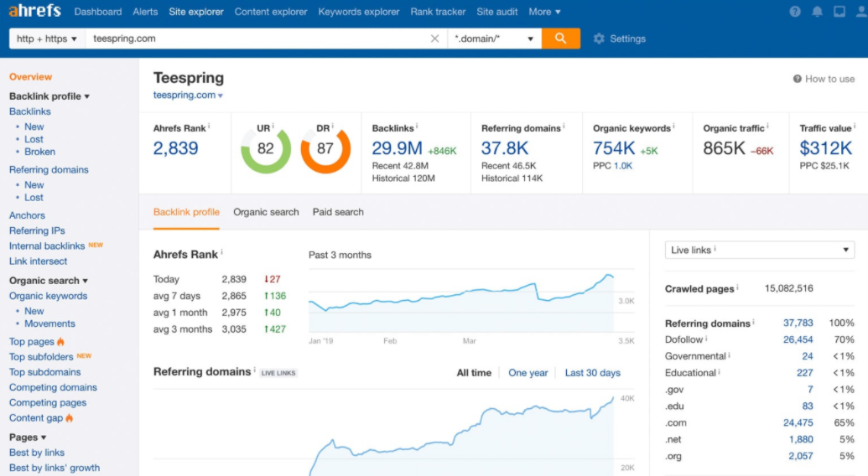Open Content explorer in top navigation
This screenshot has height=476, width=868.
pyautogui.click(x=271, y=12)
